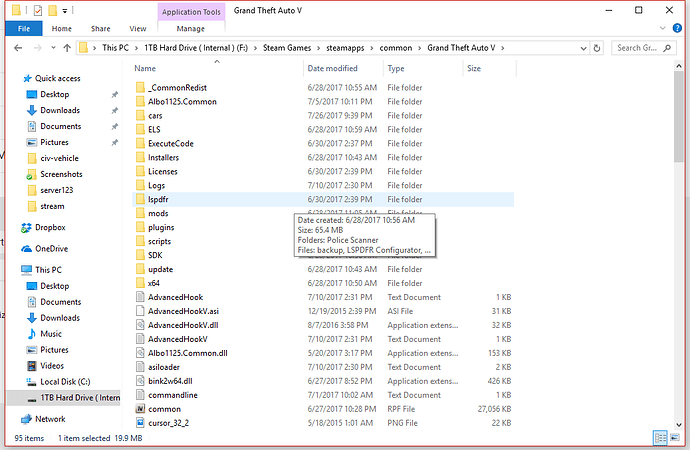Open Downloads under Quick access
Viewport: 690px width, 450px height.
pyautogui.click(x=60, y=110)
